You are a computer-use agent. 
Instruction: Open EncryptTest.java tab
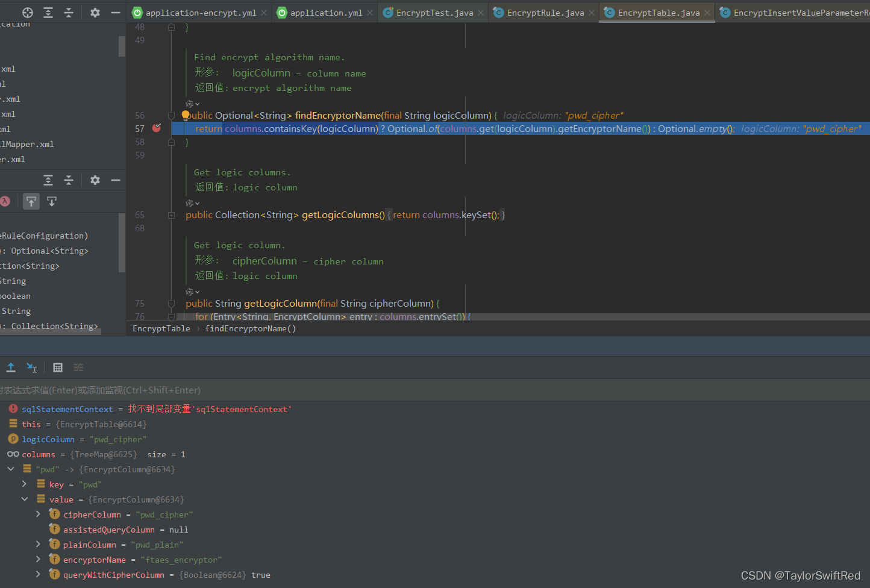click(x=434, y=13)
